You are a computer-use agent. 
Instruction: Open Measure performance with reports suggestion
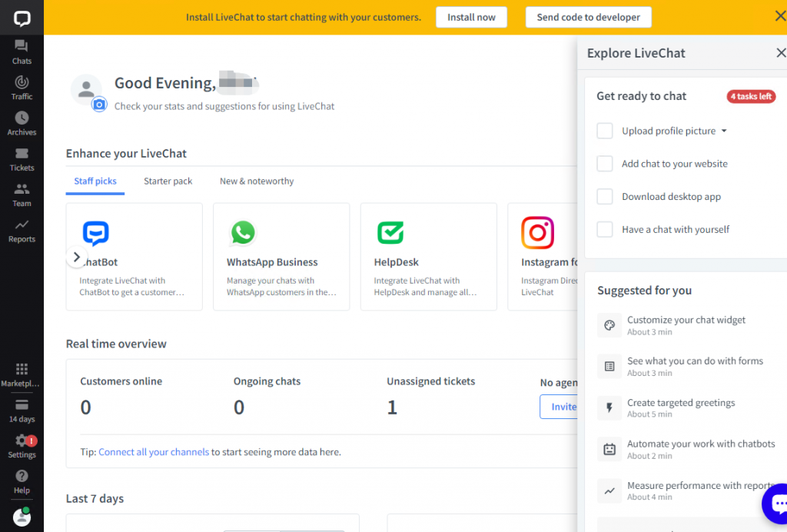tap(686, 490)
